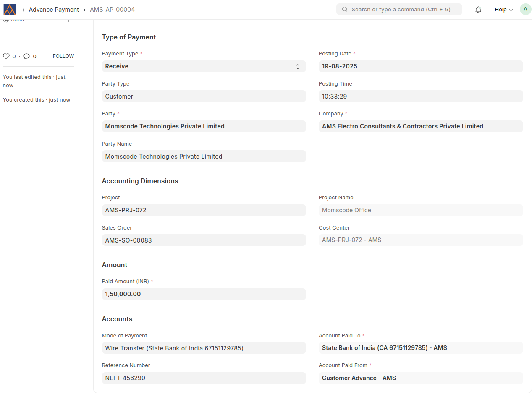Click the Posting Time field

tap(420, 97)
